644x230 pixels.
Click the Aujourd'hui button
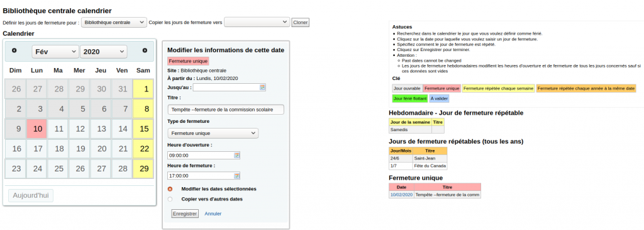click(x=31, y=195)
